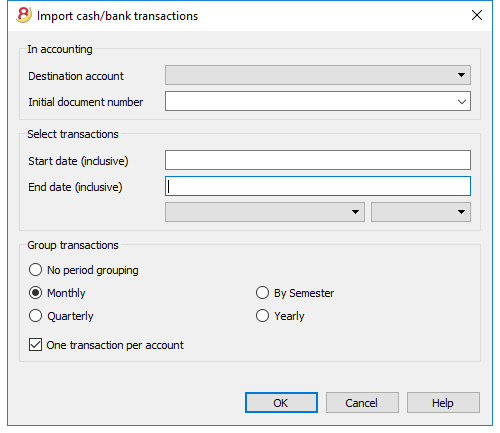The width and height of the screenshot is (500, 433).
Task: Focus the Start date (inclusive) field
Action: 318,160
